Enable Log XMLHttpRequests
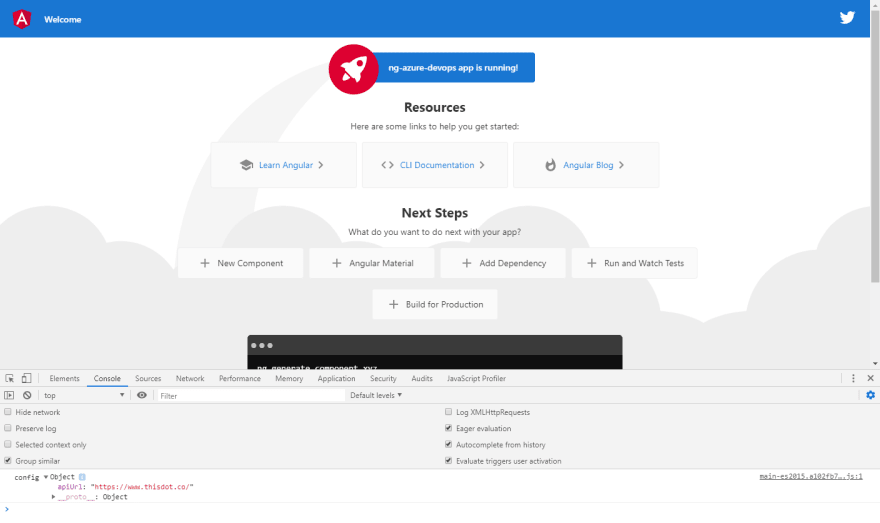 coord(448,412)
